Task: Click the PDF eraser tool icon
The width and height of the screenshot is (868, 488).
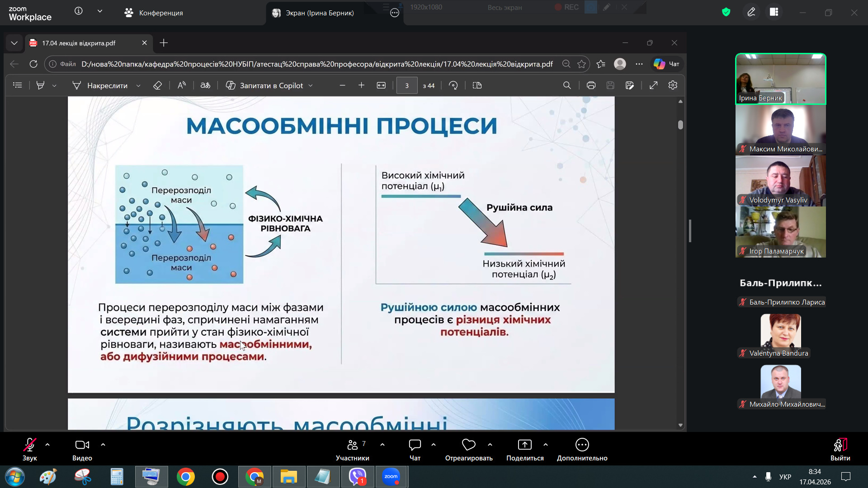Action: click(x=157, y=85)
